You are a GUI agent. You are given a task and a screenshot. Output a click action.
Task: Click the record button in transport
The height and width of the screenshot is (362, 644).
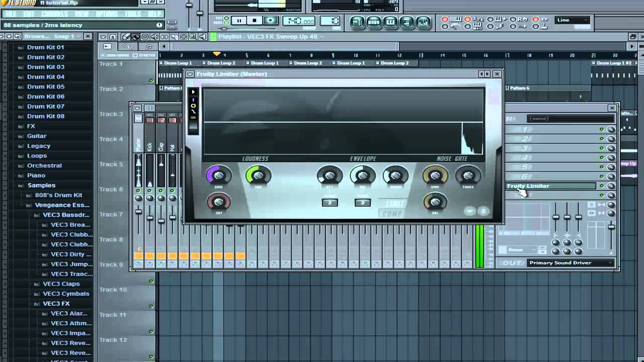point(271,21)
